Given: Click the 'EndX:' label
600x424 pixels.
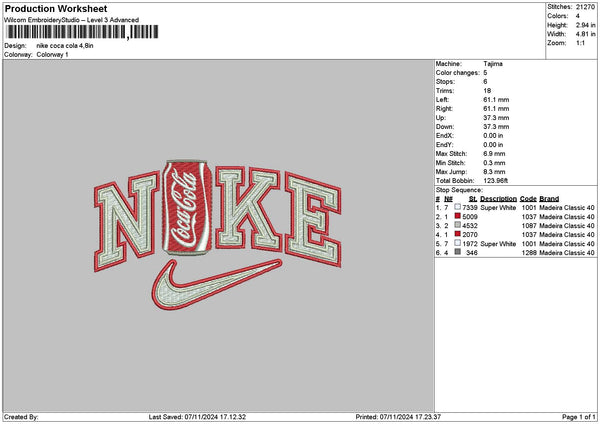Looking at the screenshot, I should [x=445, y=135].
